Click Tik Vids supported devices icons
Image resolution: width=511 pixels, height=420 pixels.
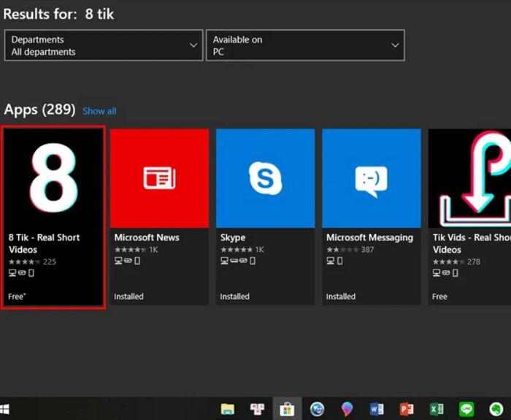pyautogui.click(x=446, y=273)
